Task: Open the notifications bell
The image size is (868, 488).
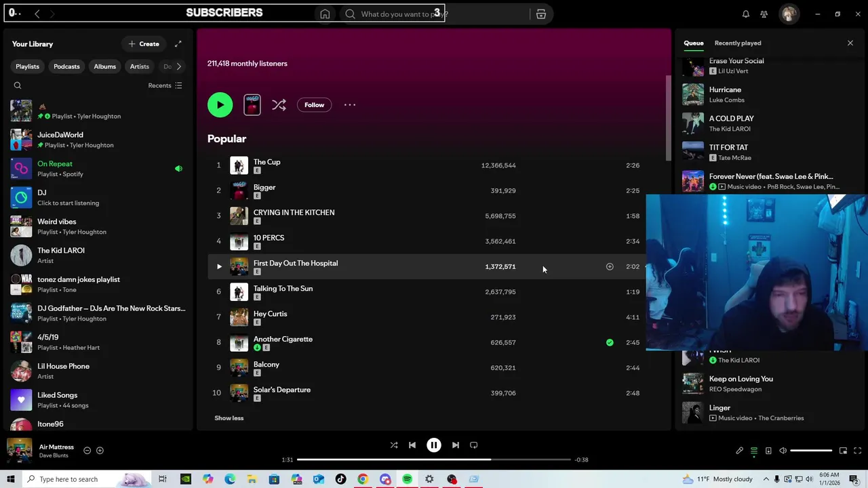Action: pyautogui.click(x=746, y=14)
